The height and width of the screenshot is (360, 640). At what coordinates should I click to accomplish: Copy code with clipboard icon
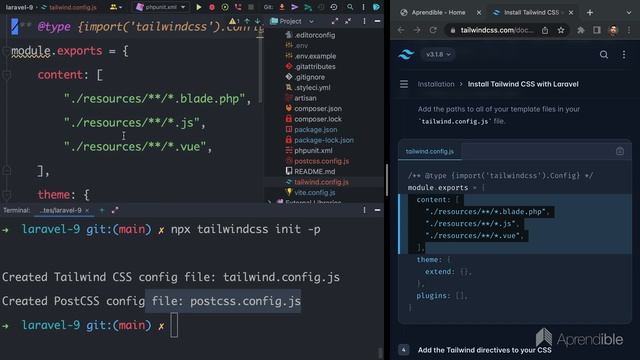(620, 151)
